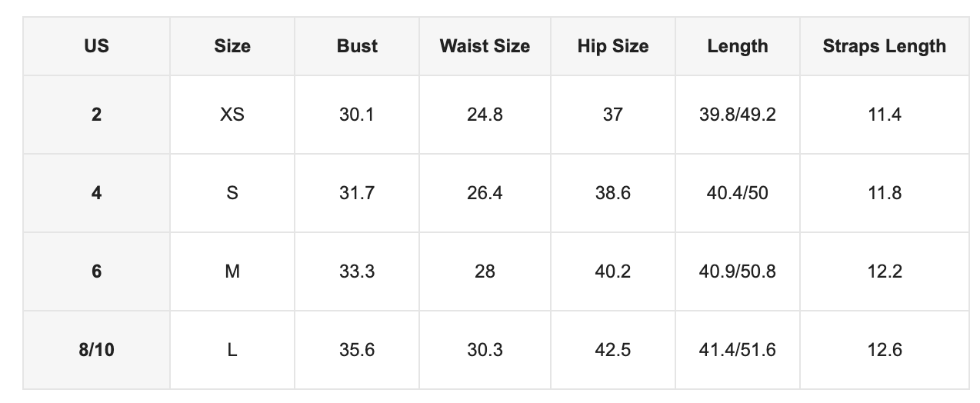Image resolution: width=980 pixels, height=403 pixels.
Task: Select the size M cell
Action: pyautogui.click(x=232, y=271)
